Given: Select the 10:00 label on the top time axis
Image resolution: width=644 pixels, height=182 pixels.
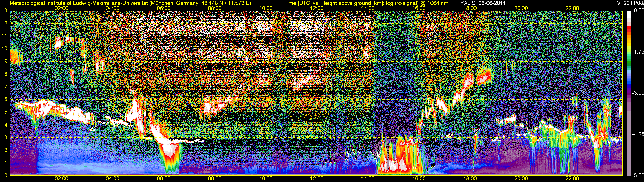Looking at the screenshot, I should point(266,8).
